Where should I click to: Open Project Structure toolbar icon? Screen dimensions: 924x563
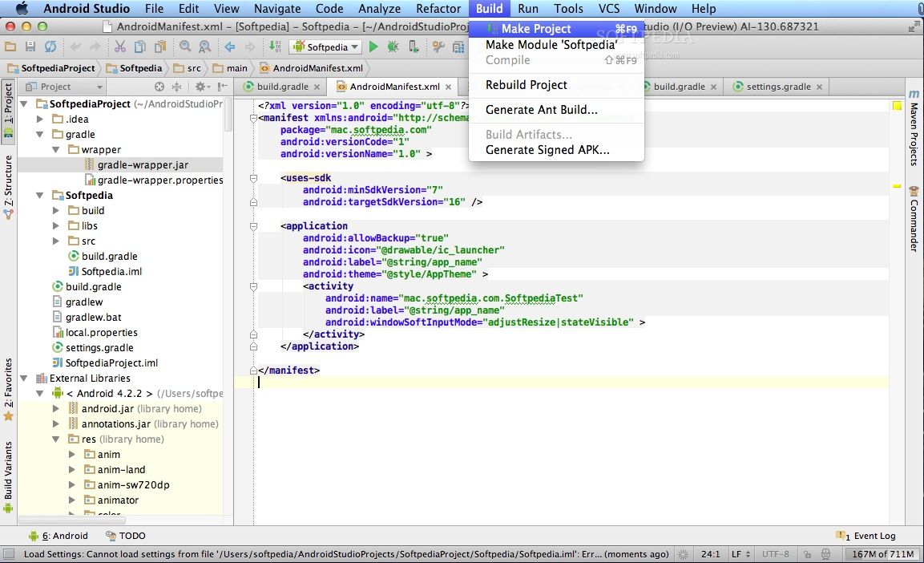pos(458,47)
